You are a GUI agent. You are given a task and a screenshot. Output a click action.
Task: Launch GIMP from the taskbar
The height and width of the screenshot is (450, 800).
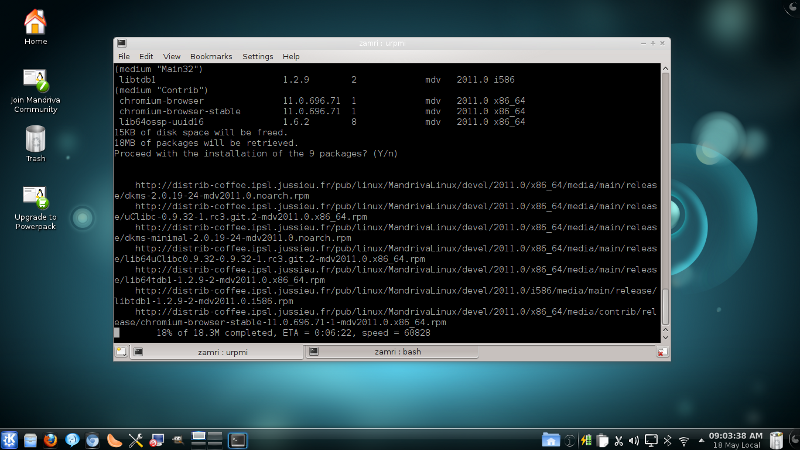click(x=178, y=440)
